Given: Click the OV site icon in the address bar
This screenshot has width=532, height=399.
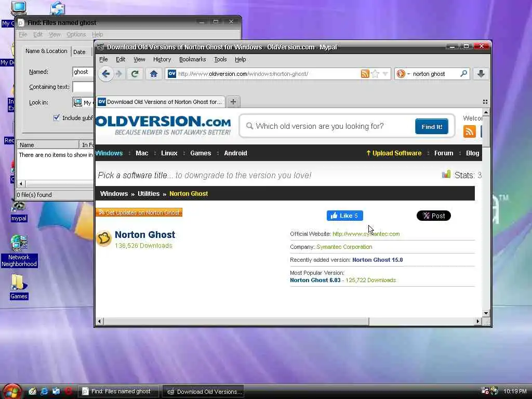Looking at the screenshot, I should [x=172, y=74].
